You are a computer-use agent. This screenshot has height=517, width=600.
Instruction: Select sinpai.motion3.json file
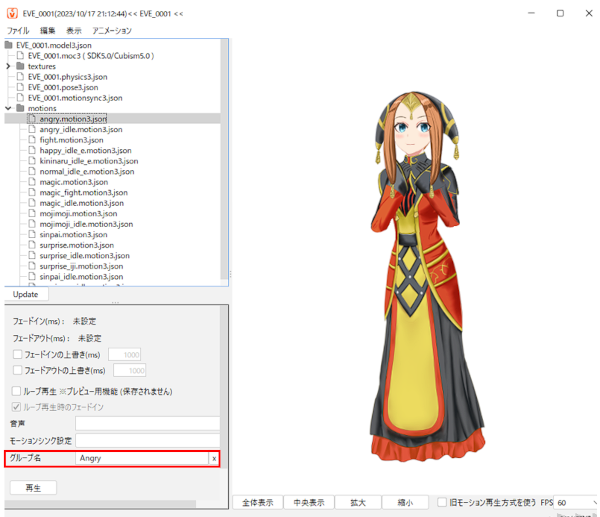[73, 235]
